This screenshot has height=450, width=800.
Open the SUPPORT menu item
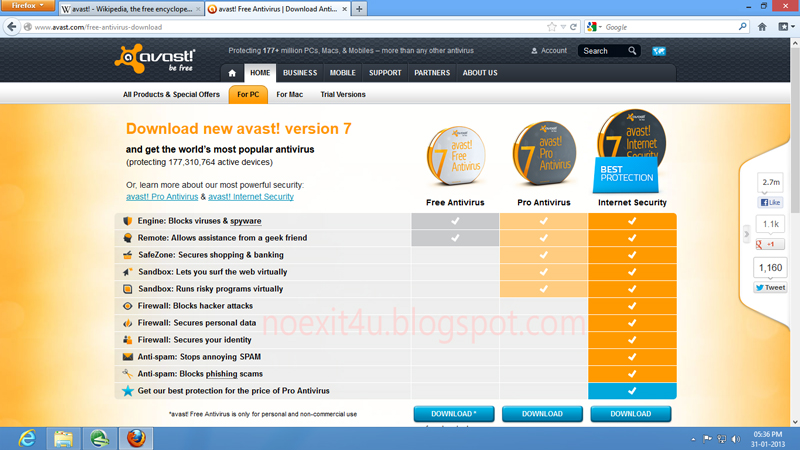point(385,73)
